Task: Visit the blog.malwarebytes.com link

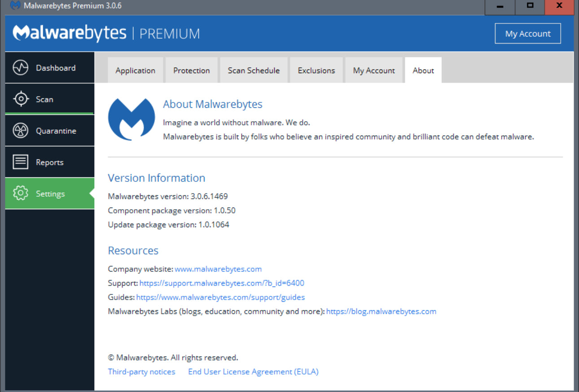Action: pyautogui.click(x=381, y=311)
